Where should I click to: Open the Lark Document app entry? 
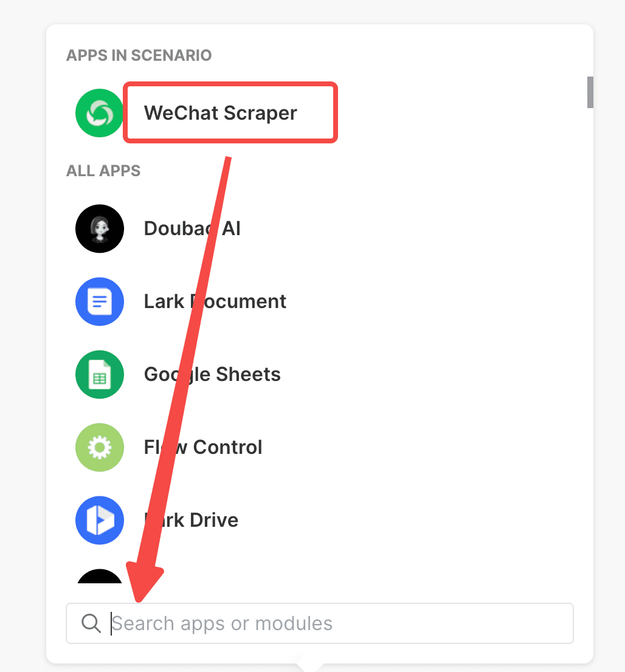215,302
